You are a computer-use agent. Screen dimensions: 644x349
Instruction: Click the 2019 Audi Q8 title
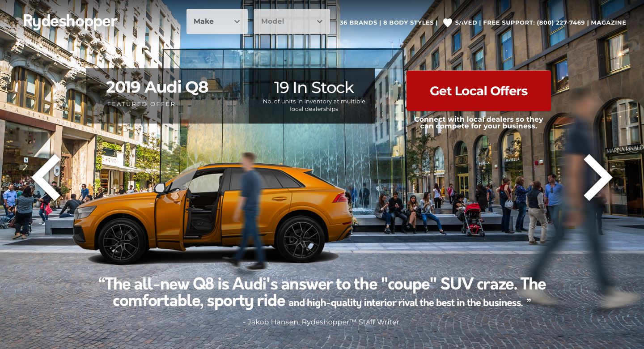click(157, 87)
